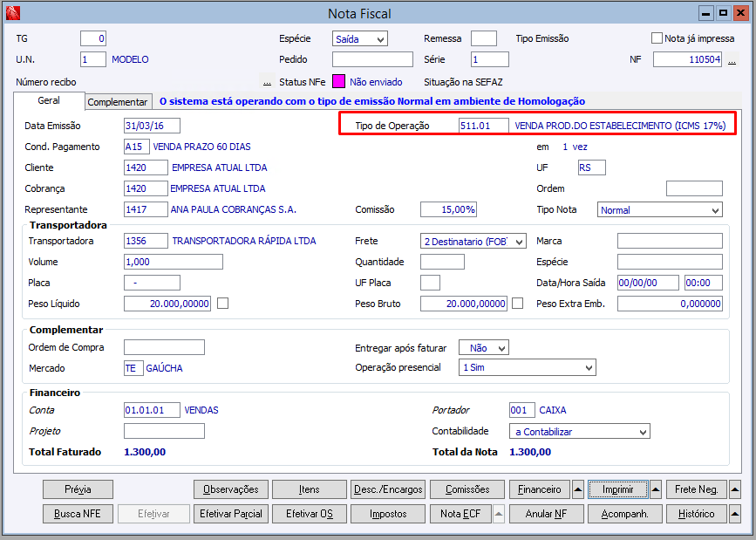Open the Impostos button
This screenshot has width=756, height=540.
tap(388, 514)
